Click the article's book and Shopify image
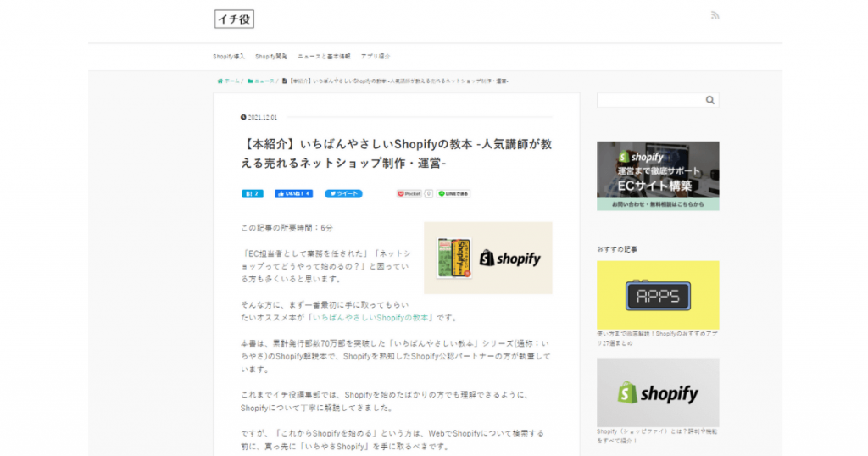 click(x=487, y=258)
